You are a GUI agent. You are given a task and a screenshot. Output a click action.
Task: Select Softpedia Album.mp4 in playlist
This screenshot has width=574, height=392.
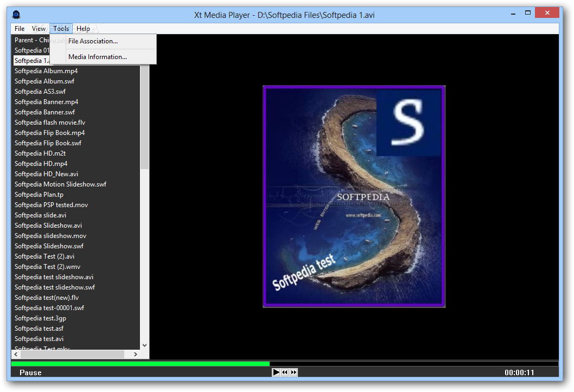point(46,71)
